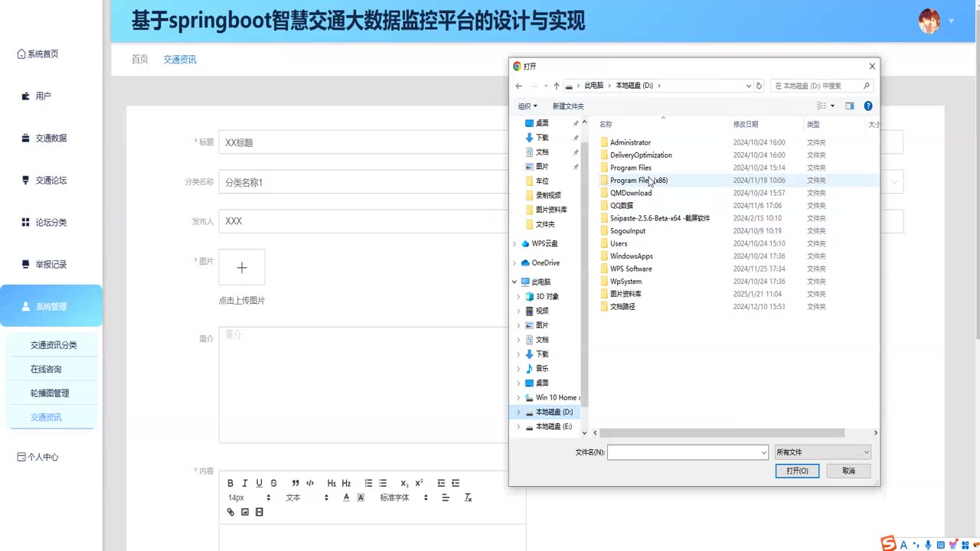Open the 文本 heading style dropdown
The image size is (980, 551).
tap(307, 497)
